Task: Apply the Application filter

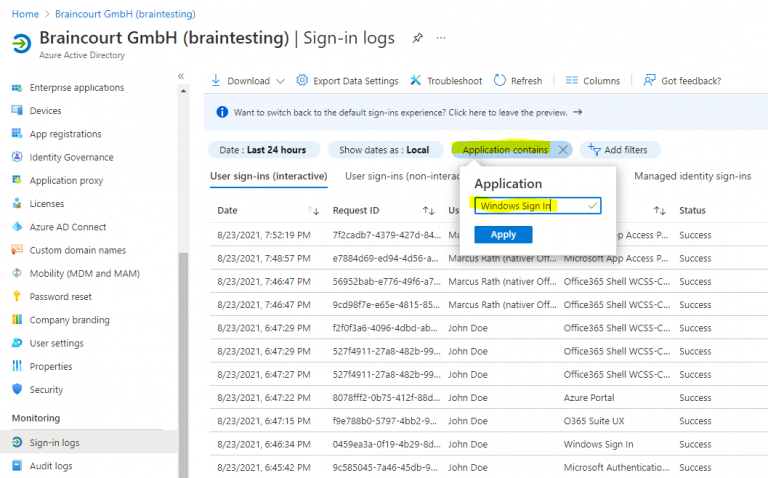Action: coord(503,235)
